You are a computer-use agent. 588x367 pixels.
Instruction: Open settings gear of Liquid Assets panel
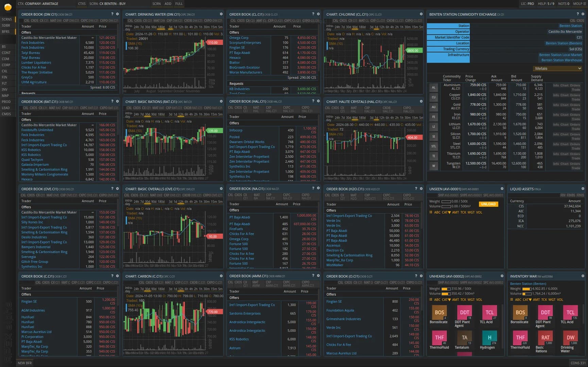pos(583,189)
